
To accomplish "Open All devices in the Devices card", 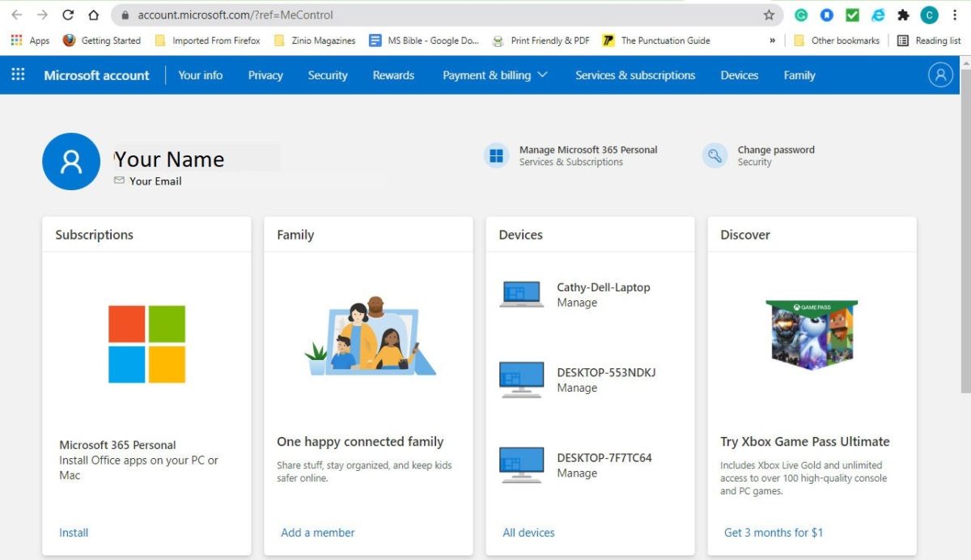I will click(528, 532).
